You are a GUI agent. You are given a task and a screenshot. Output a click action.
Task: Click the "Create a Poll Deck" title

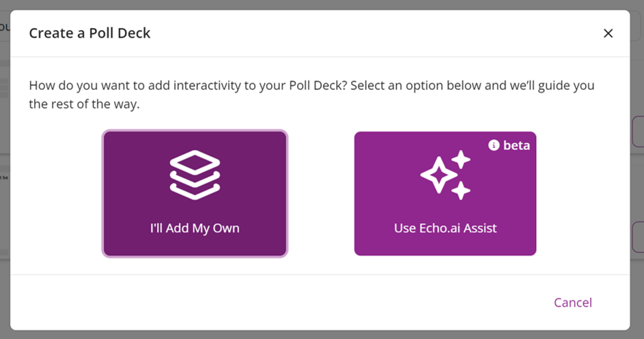click(x=89, y=33)
